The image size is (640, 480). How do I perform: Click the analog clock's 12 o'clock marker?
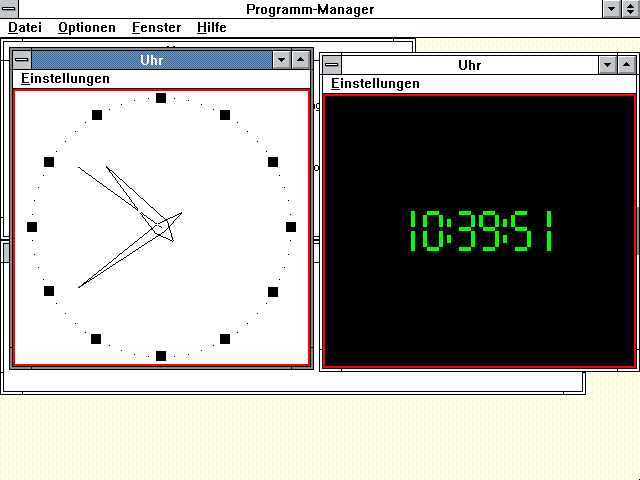point(161,98)
